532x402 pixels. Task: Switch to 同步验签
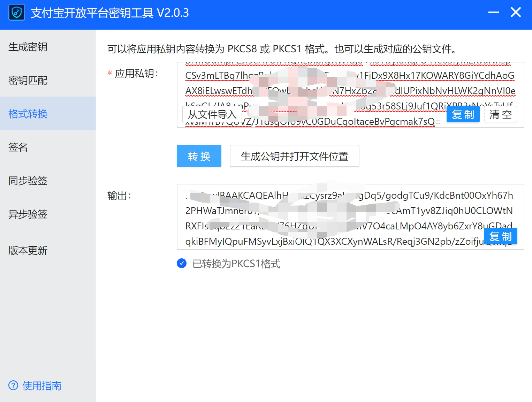click(48, 181)
